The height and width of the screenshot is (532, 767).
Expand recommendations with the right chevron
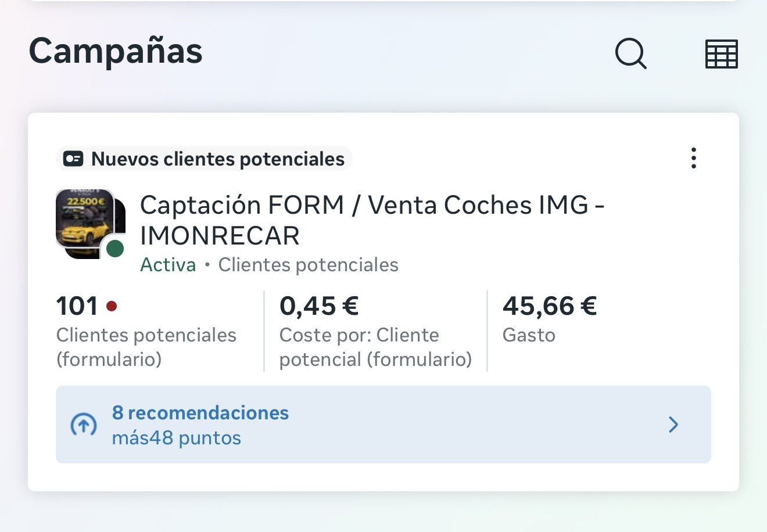tap(673, 425)
